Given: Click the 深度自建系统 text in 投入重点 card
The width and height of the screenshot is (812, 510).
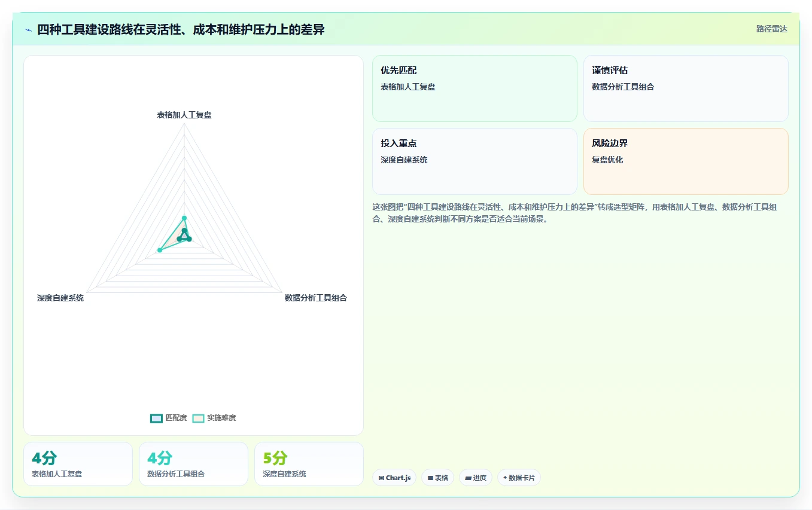Looking at the screenshot, I should click(x=404, y=160).
